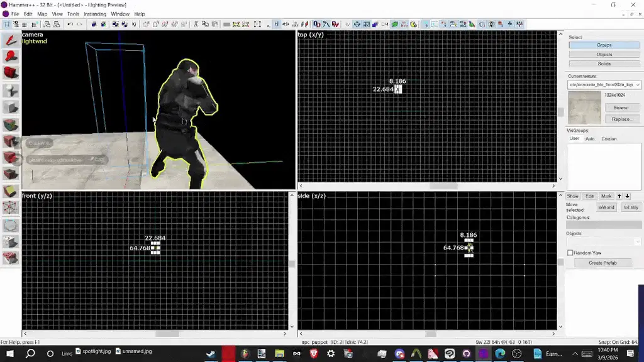Click the Replace texture button
The width and height of the screenshot is (644, 362).
coord(621,119)
